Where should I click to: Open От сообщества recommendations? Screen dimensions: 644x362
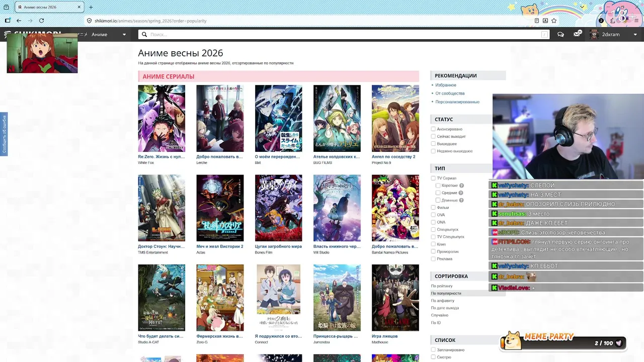[x=450, y=93]
